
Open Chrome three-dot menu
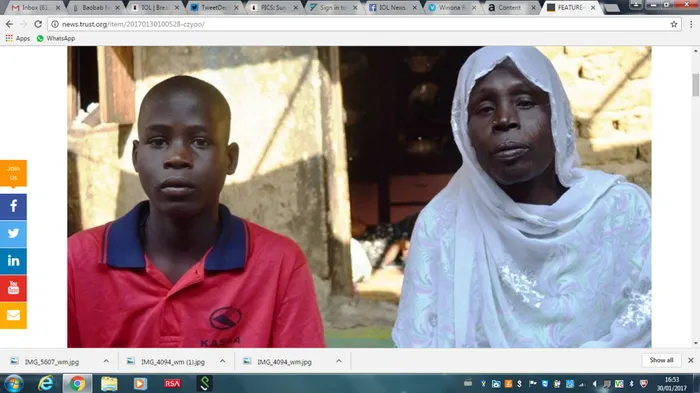pyautogui.click(x=691, y=24)
